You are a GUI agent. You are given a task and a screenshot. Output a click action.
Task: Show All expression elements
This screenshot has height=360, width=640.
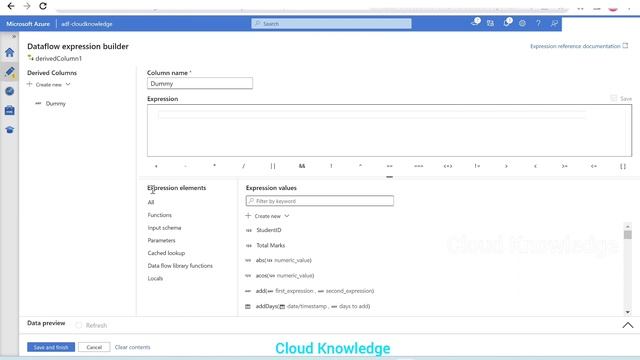[x=151, y=202]
